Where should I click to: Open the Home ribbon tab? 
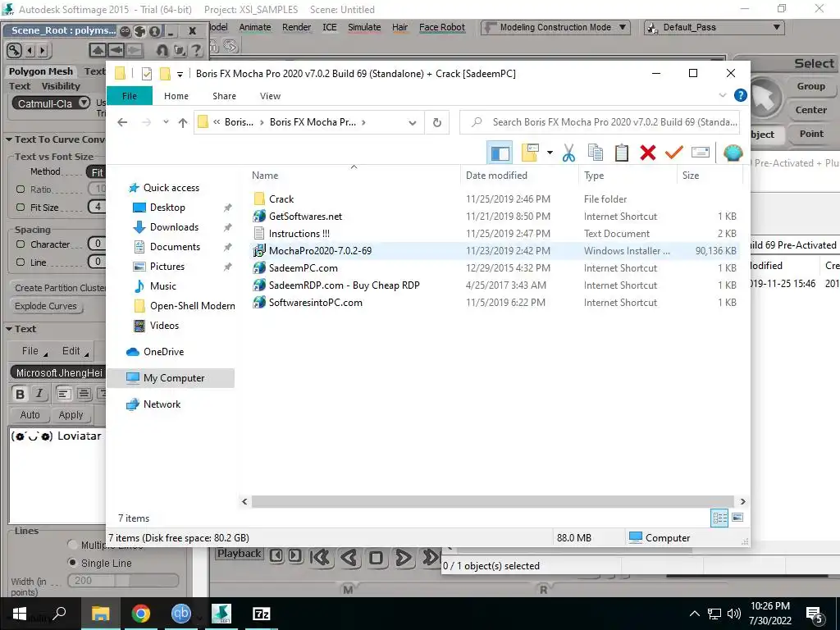pos(176,96)
